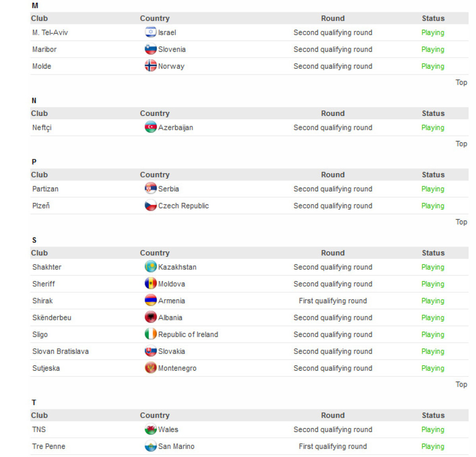Open the Partizan club link
This screenshot has width=476, height=457.
pos(45,189)
